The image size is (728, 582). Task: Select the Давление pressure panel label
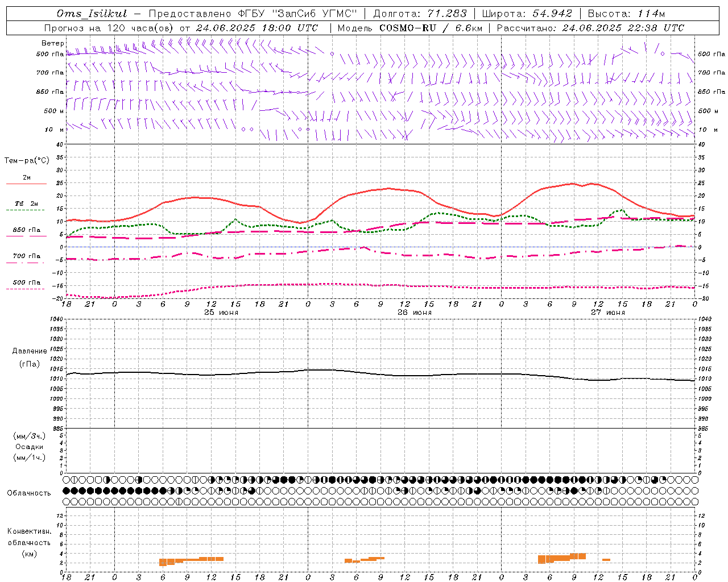tap(30, 351)
